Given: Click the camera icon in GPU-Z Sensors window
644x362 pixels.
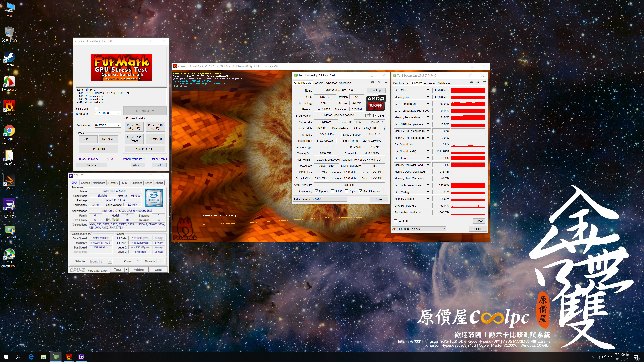Looking at the screenshot, I should pos(471,82).
